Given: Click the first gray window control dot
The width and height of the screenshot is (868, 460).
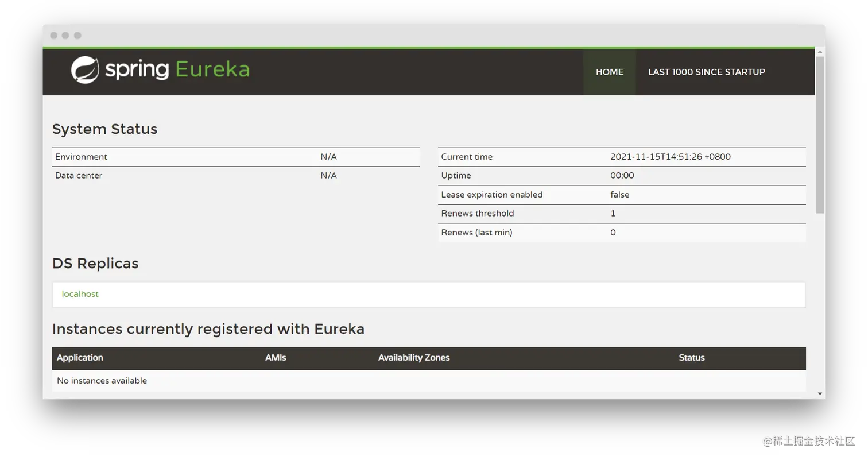Looking at the screenshot, I should coord(54,36).
